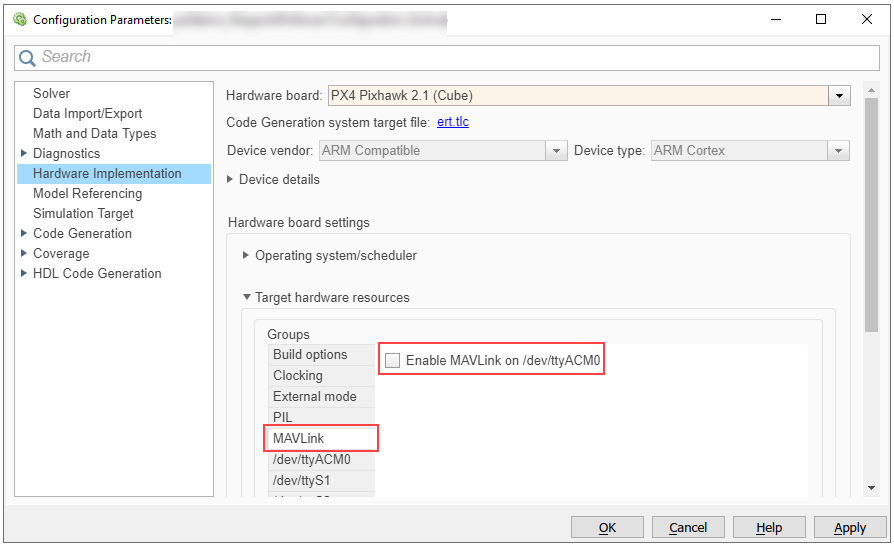Click the vertical scrollbar thumb
This screenshot has height=549, width=894.
pyautogui.click(x=871, y=214)
